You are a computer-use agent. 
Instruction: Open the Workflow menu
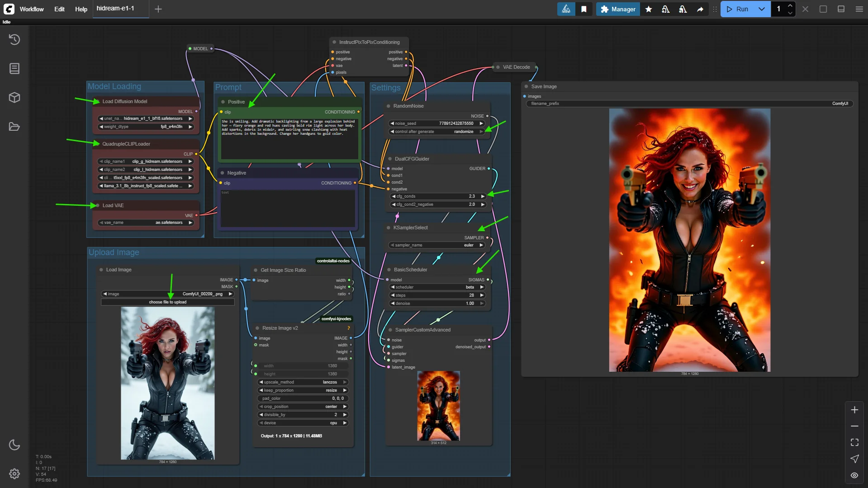32,9
